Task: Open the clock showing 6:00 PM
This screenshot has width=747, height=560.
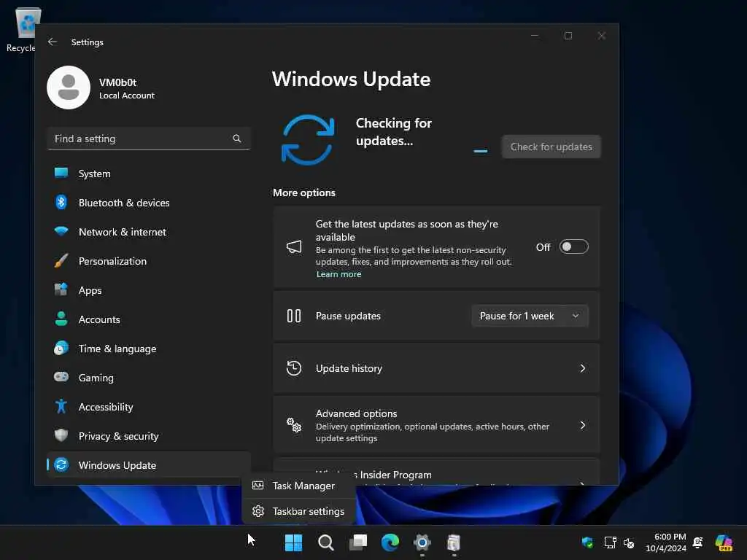Action: 666,542
